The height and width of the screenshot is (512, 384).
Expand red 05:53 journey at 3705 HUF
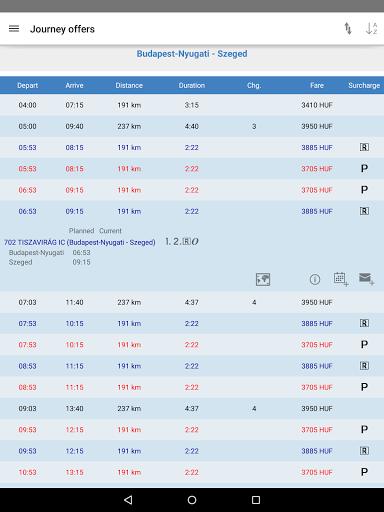tap(192, 169)
